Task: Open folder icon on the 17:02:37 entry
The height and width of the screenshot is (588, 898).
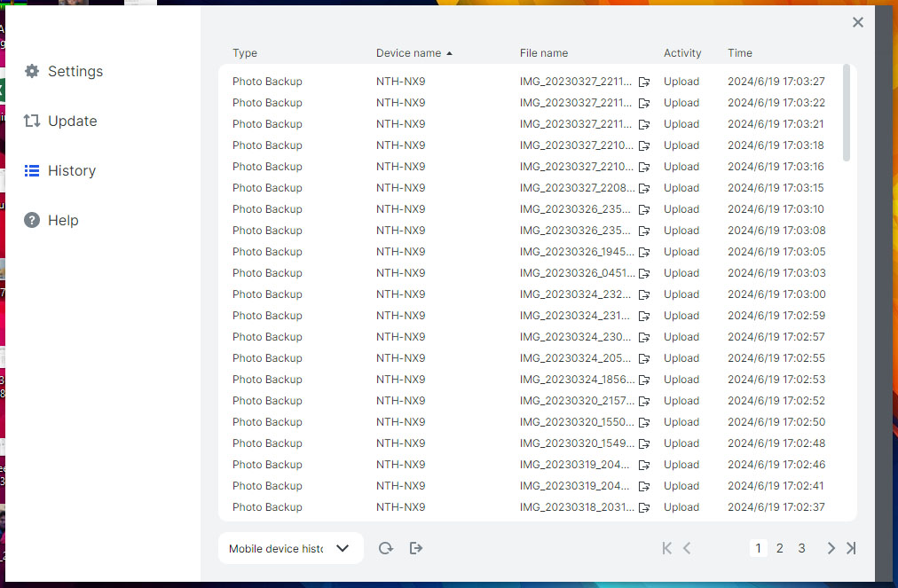Action: click(644, 507)
